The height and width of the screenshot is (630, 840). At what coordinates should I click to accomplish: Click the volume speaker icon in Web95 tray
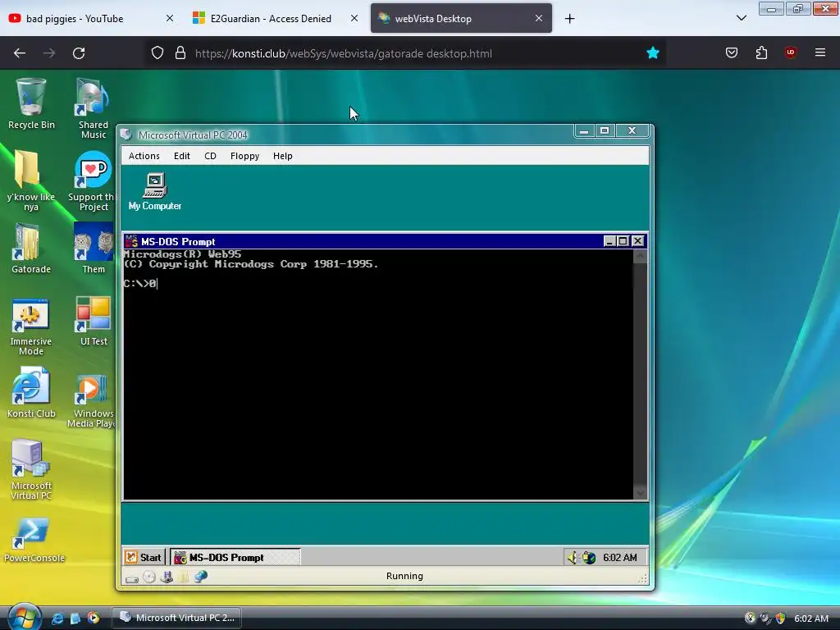(573, 558)
